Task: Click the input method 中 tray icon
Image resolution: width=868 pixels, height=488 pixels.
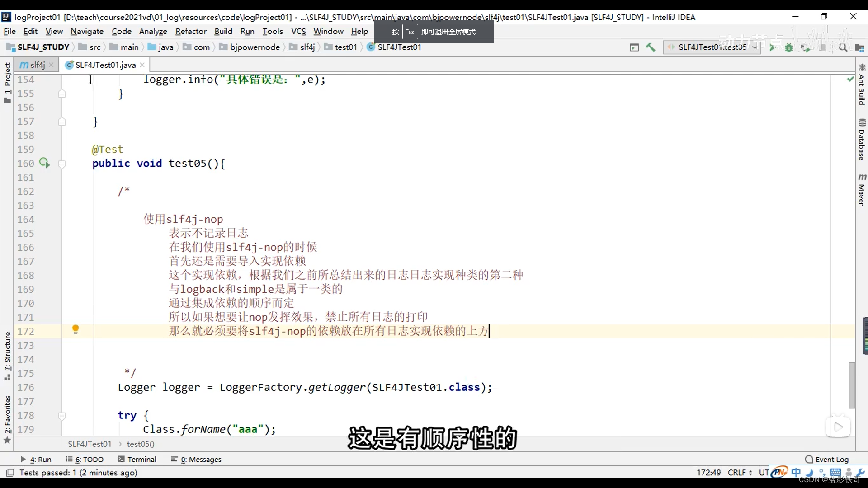Action: 796,472
